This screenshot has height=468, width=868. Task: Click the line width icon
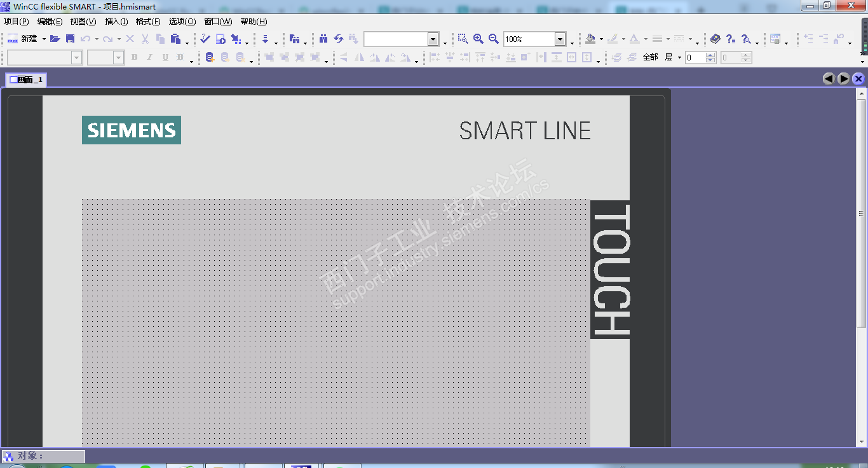point(657,39)
